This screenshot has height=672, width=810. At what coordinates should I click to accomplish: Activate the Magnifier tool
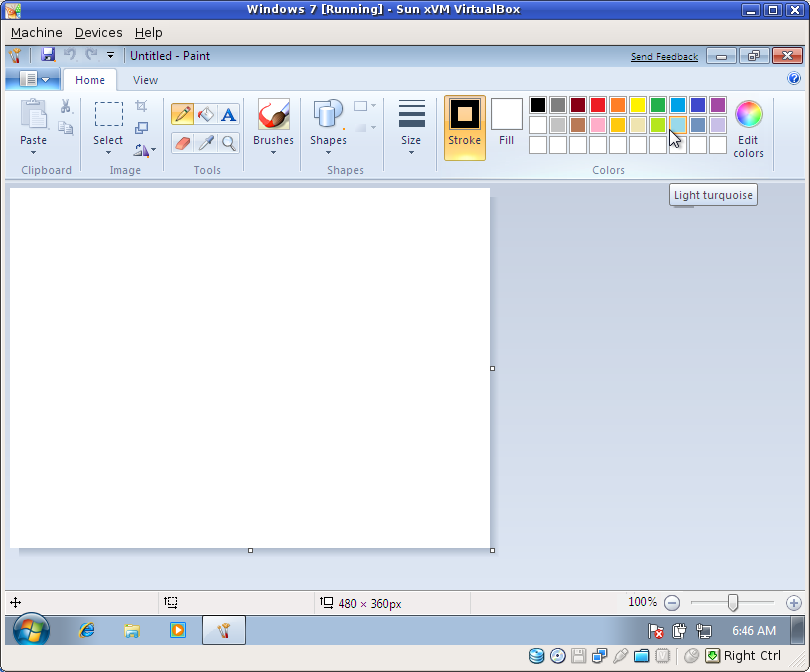coord(228,143)
